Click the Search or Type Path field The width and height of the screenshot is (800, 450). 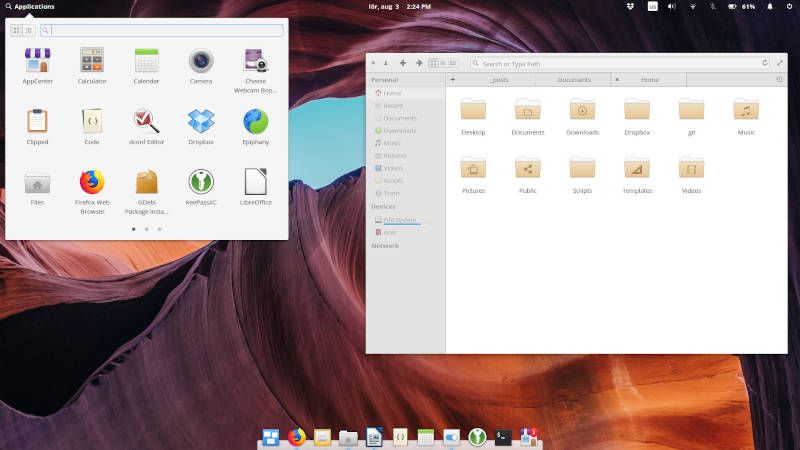tap(620, 63)
